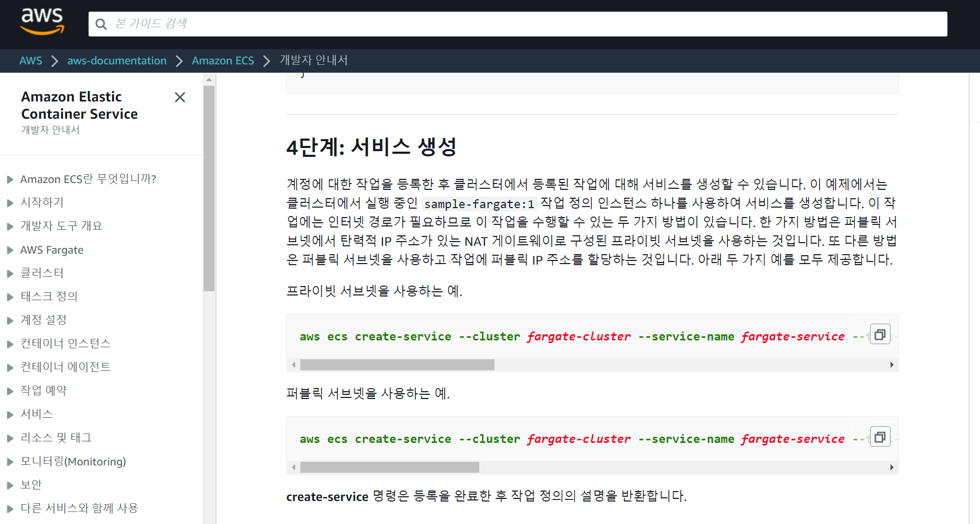Expand the AWS Fargate section arrow

tap(10, 250)
